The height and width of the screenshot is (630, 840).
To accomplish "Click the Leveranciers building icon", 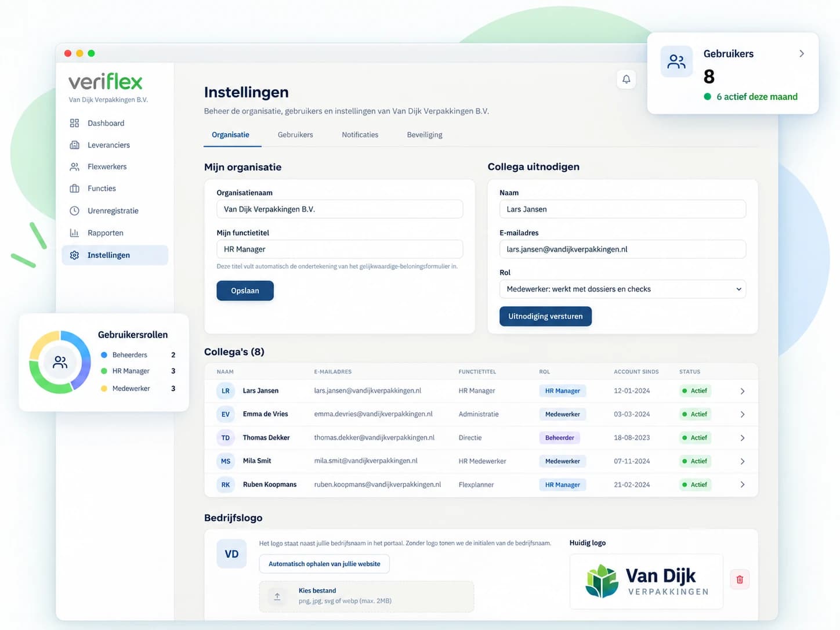I will 74,145.
